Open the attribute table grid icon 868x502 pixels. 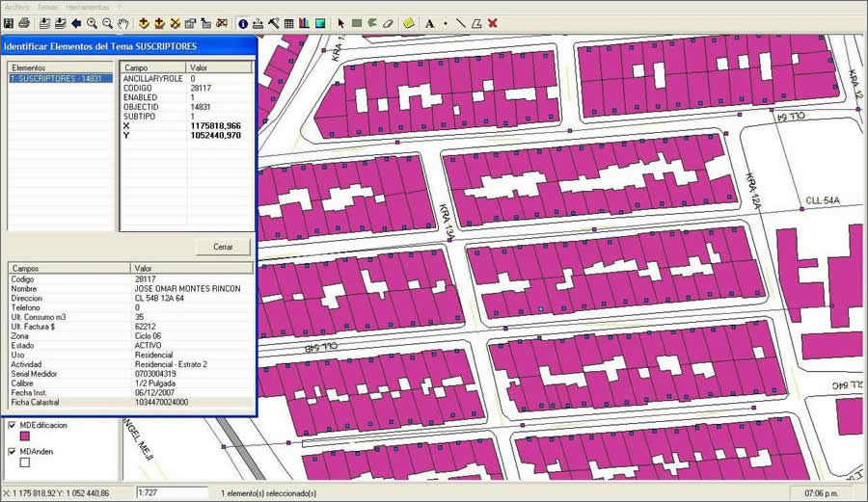[289, 22]
